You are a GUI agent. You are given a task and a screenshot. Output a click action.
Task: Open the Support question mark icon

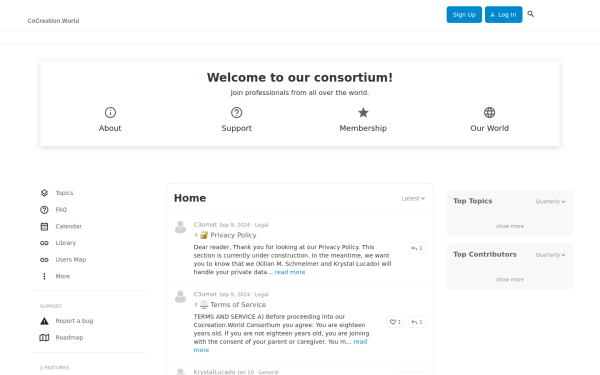point(236,112)
